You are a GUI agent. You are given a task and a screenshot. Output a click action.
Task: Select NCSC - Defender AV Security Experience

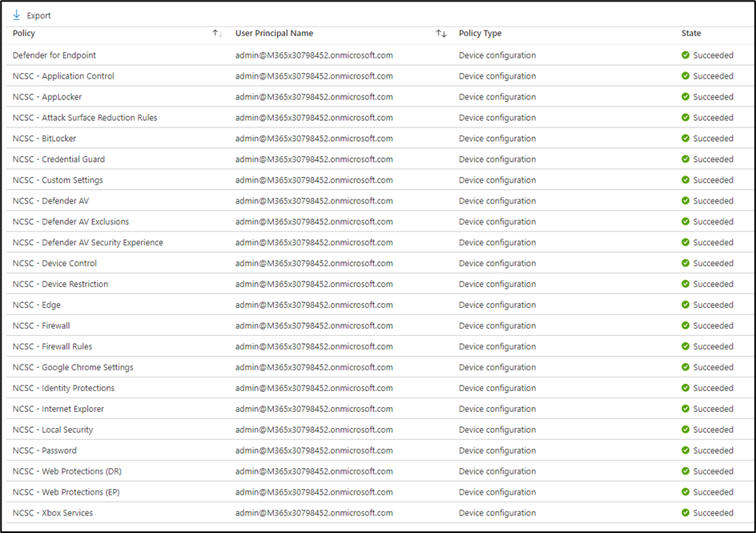[380, 242]
